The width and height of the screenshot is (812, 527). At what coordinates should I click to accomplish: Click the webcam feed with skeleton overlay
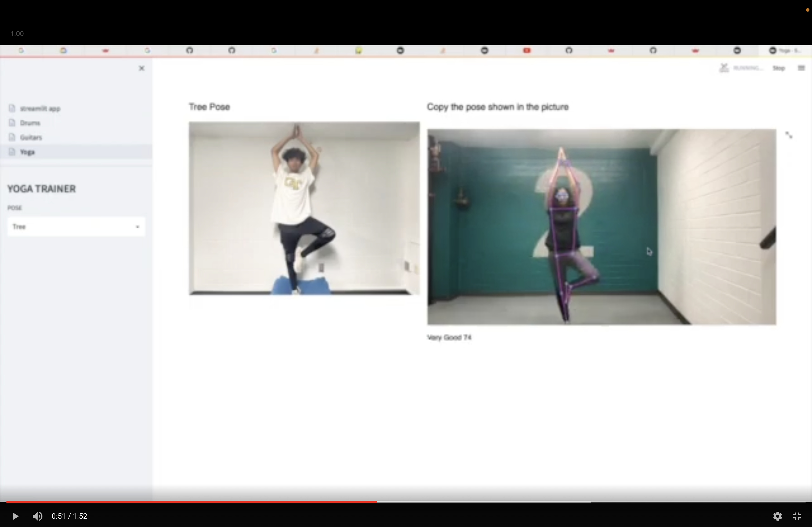coord(601,227)
